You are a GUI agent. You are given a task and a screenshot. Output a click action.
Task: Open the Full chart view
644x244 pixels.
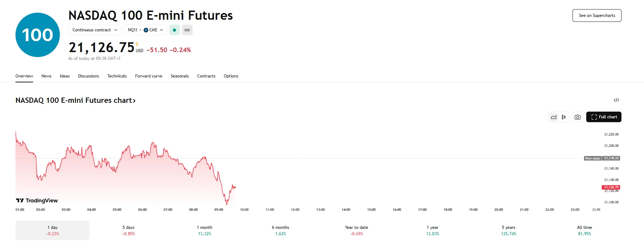click(604, 117)
